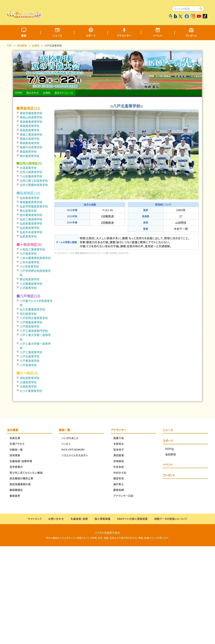Open footer 採用情報 link
Image resolution: width=215 pixels, height=644 pixels.
click(x=15, y=456)
